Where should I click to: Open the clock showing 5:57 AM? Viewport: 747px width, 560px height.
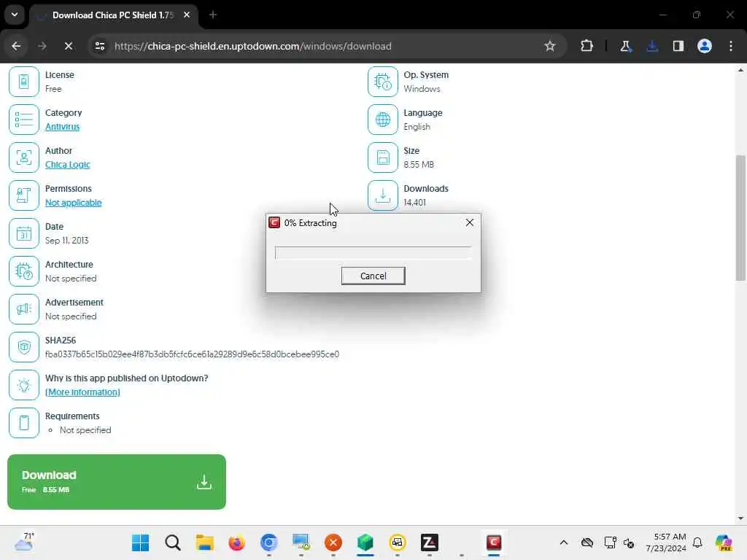tap(665, 542)
